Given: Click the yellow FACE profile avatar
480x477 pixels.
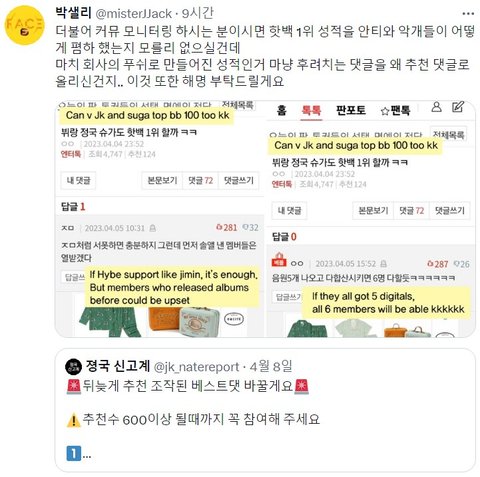Looking at the screenshot, I should [24, 25].
